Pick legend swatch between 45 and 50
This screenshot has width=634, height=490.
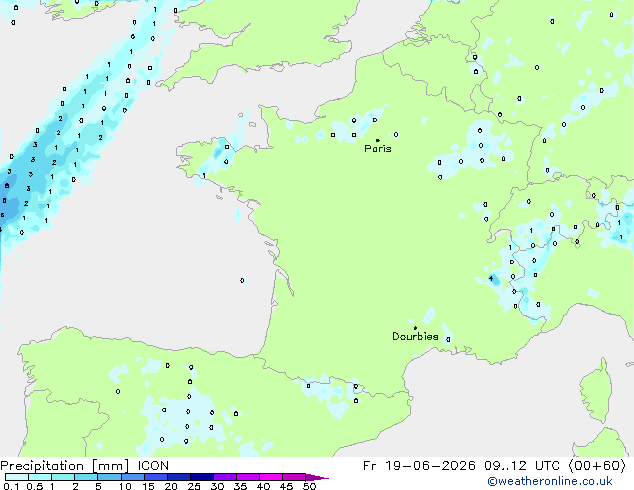[x=294, y=477]
